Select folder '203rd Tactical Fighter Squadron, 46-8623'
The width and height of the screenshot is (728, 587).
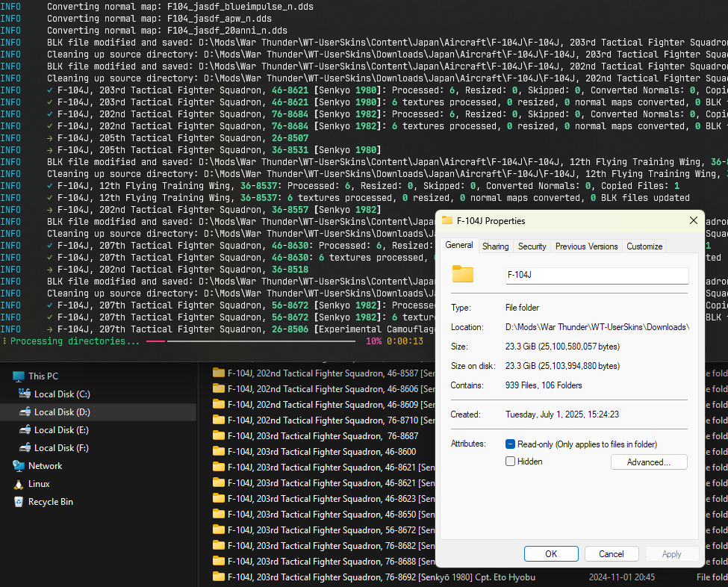pos(332,499)
